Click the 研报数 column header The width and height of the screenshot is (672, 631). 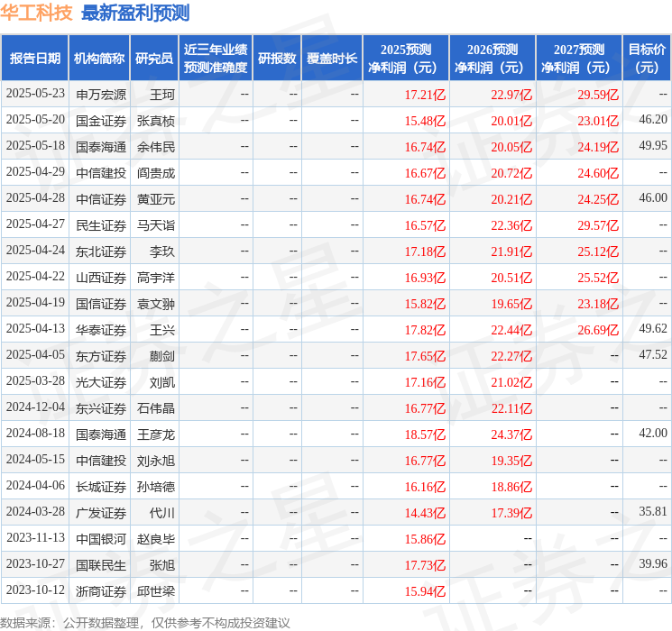pyautogui.click(x=277, y=59)
